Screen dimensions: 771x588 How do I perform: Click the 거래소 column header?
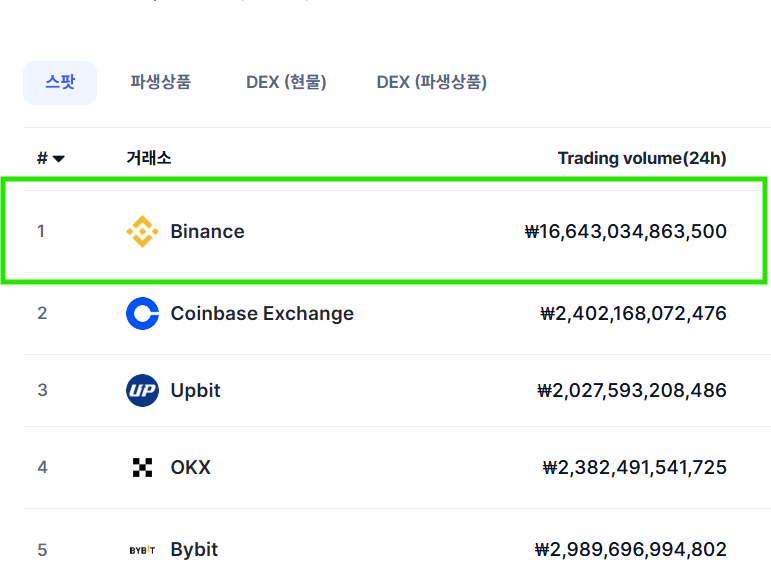pos(148,158)
